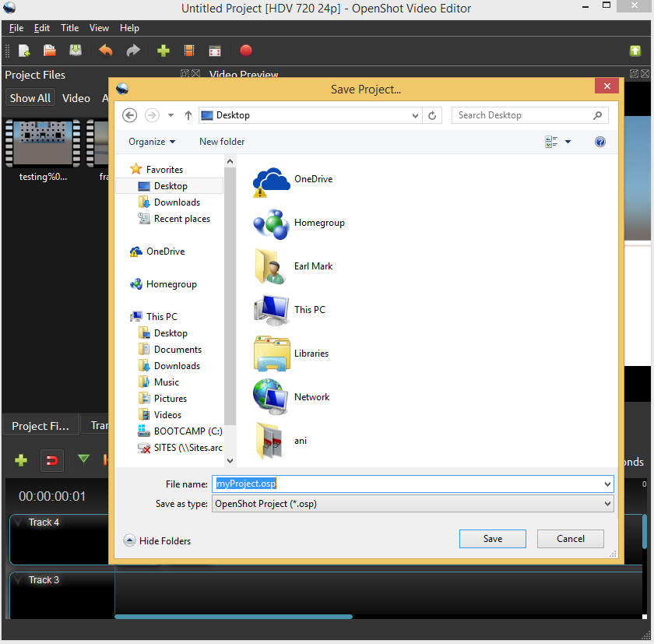Collapse Track 3 with its arrow
This screenshot has height=644, width=654.
(x=17, y=579)
